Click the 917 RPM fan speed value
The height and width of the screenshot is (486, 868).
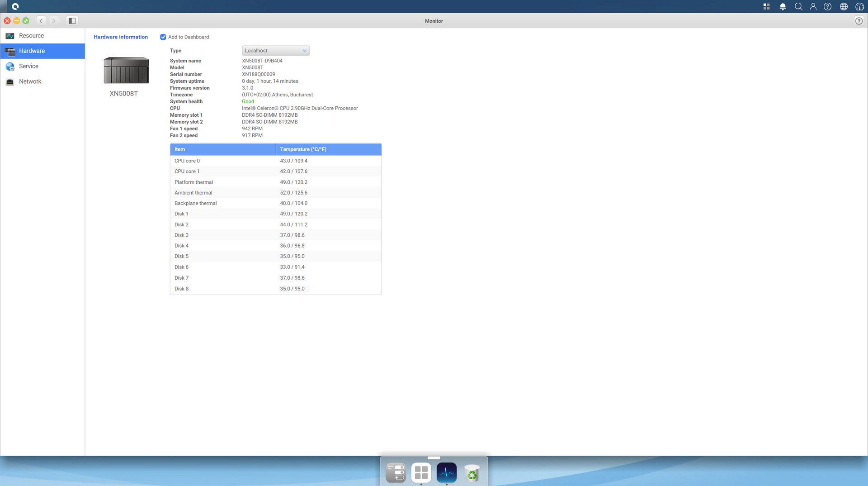[x=252, y=136]
